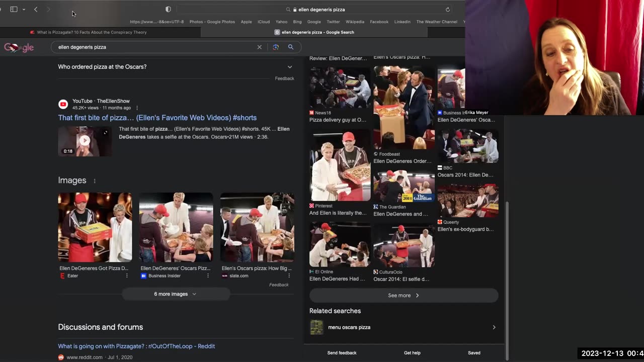
Task: Click the address bar showing ellen degeneris pizza
Action: 315,9
